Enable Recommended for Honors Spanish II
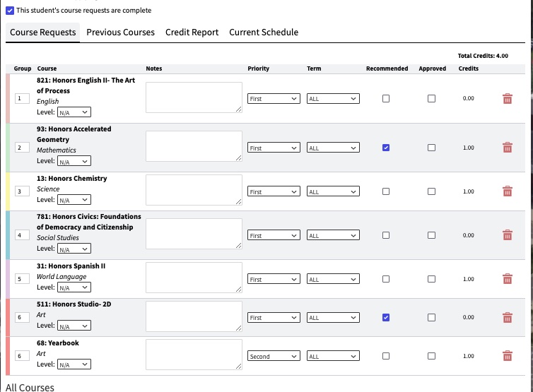 click(385, 279)
